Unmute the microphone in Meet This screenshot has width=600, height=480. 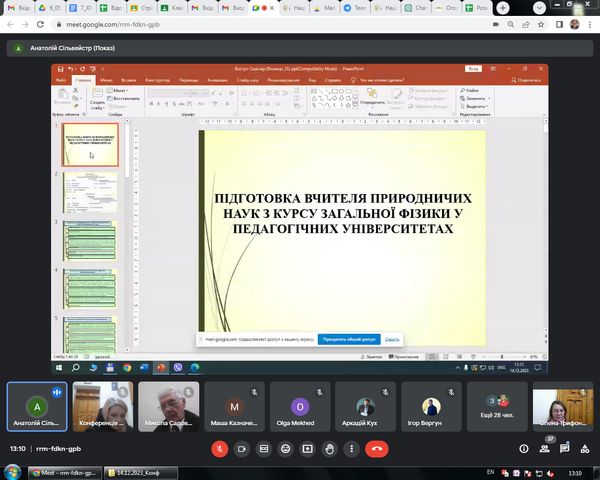[219, 449]
